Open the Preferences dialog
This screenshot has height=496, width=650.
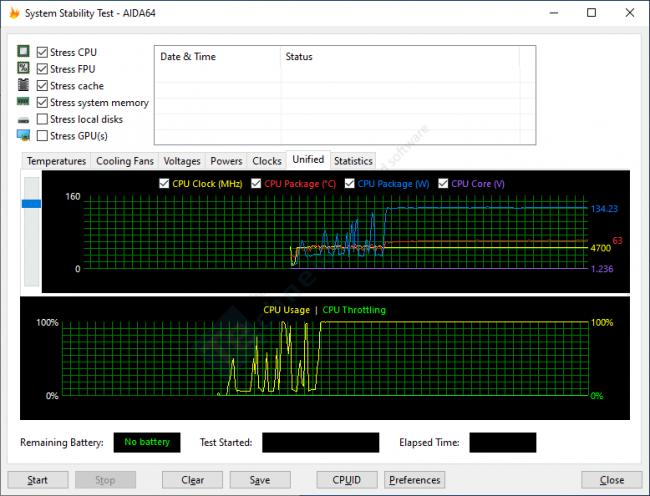[x=415, y=480]
